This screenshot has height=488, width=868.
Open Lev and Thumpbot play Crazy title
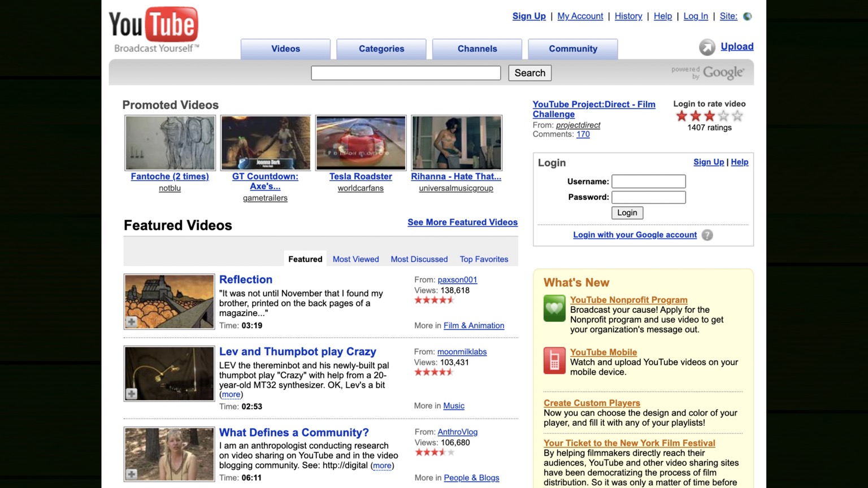point(298,352)
